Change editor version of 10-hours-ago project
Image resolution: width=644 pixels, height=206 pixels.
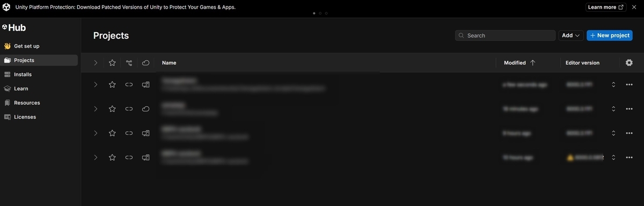613,157
